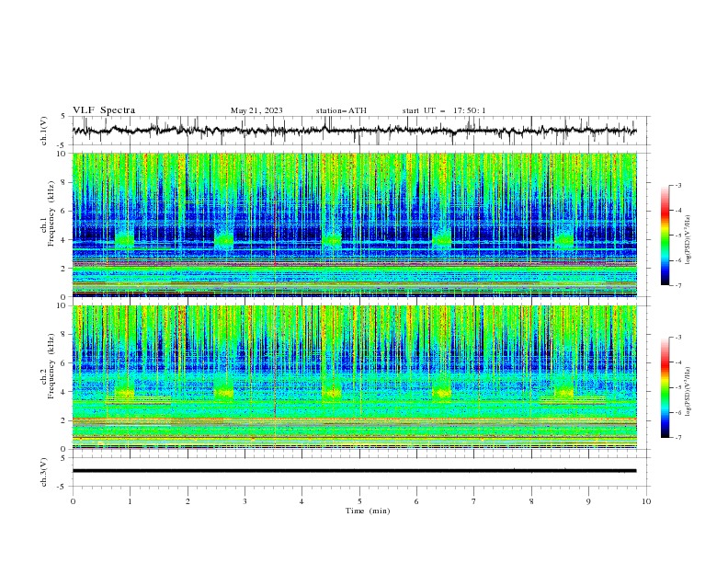This screenshot has height=563, width=728.
Task: Click the ch.1 spectrogram color bar
Action: point(665,236)
